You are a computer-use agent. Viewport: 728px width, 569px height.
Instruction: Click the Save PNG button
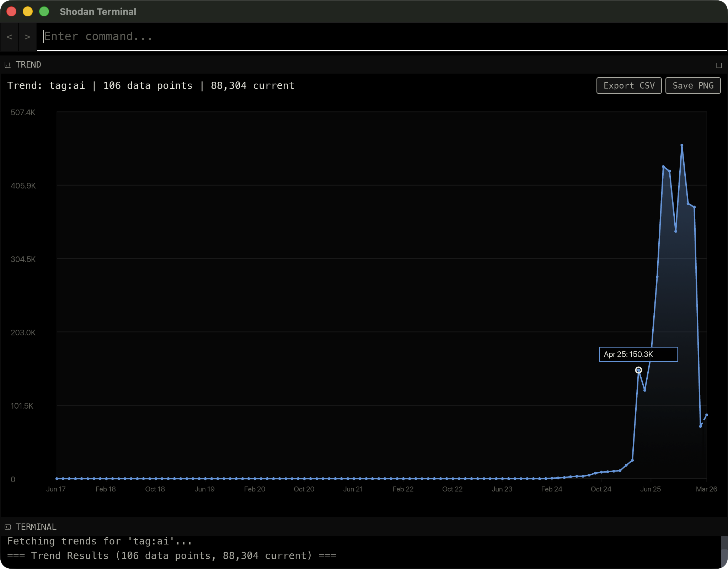tap(692, 85)
